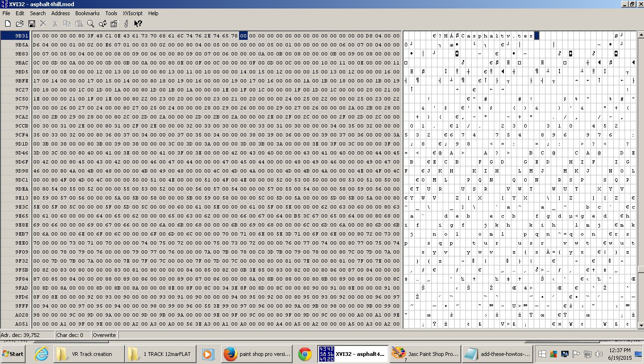Open the Edit menu
The width and height of the screenshot is (644, 364).
20,13
